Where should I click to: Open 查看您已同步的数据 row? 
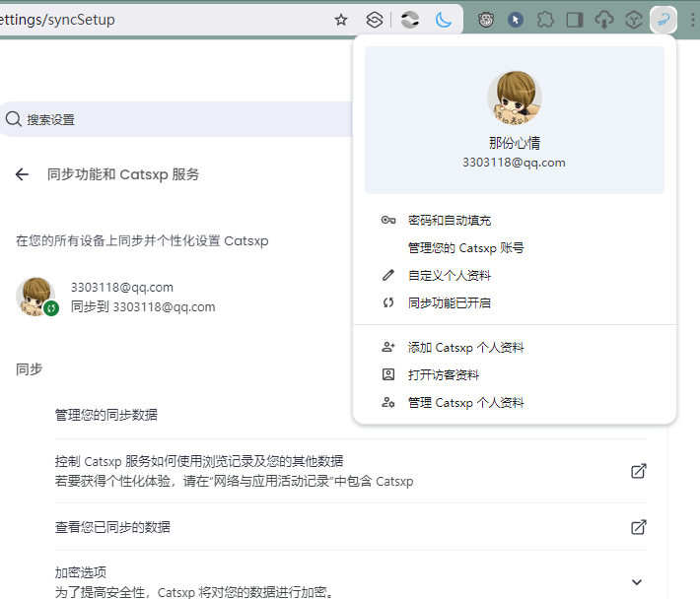tap(350, 527)
